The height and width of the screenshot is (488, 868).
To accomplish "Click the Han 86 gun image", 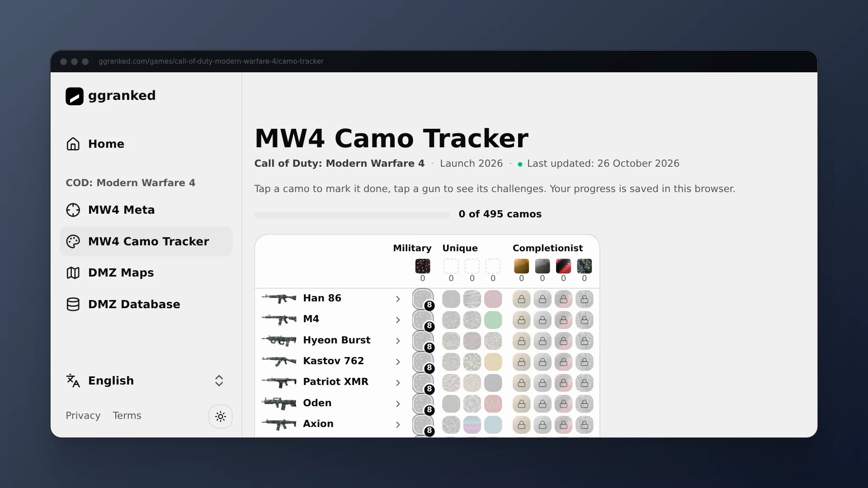I will (x=279, y=298).
